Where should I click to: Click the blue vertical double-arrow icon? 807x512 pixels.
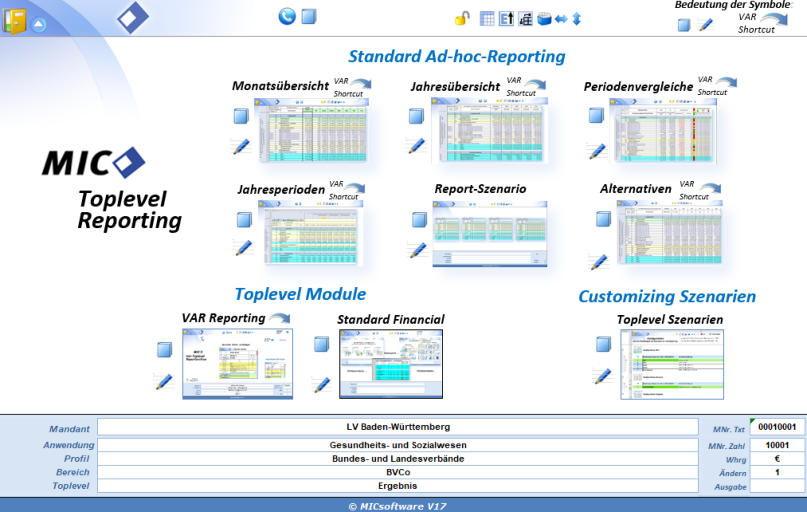click(x=576, y=18)
